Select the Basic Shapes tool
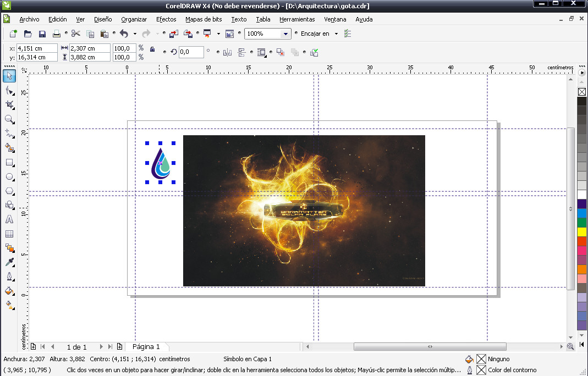Screen dimensions: 588x376 (9, 205)
